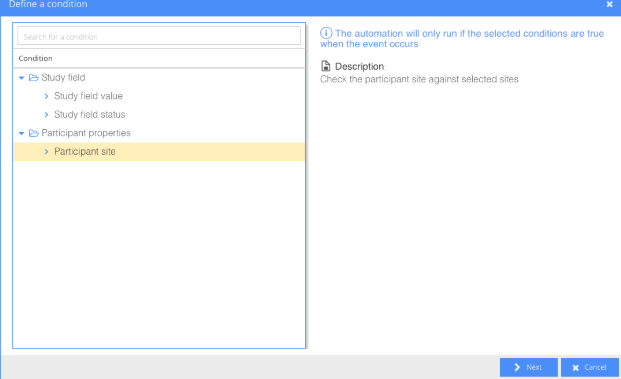Image resolution: width=621 pixels, height=379 pixels.
Task: Click the Next button
Action: pos(528,367)
